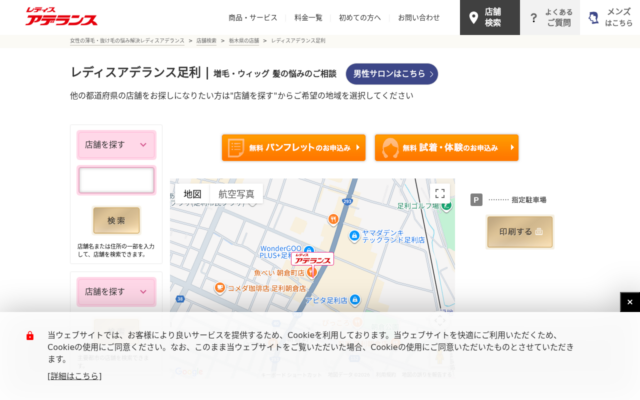
Task: Click the Ladies Aderans logo
Action: (x=61, y=17)
